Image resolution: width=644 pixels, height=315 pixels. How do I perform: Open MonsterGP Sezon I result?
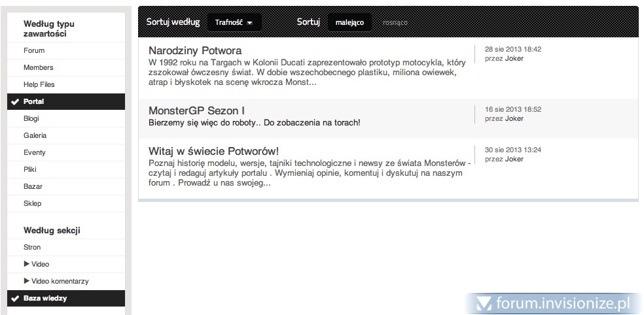[x=196, y=110]
